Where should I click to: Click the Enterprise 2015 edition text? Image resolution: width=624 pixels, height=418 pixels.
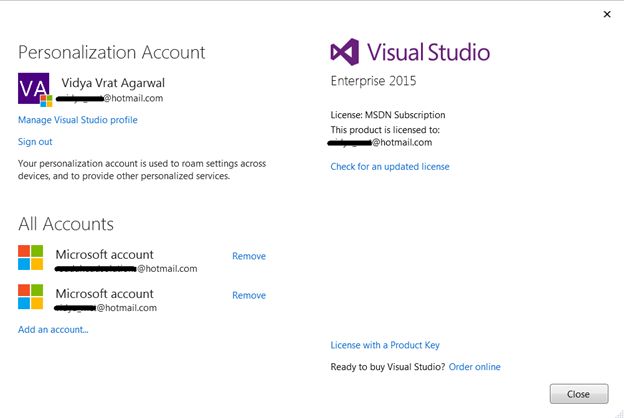click(373, 80)
